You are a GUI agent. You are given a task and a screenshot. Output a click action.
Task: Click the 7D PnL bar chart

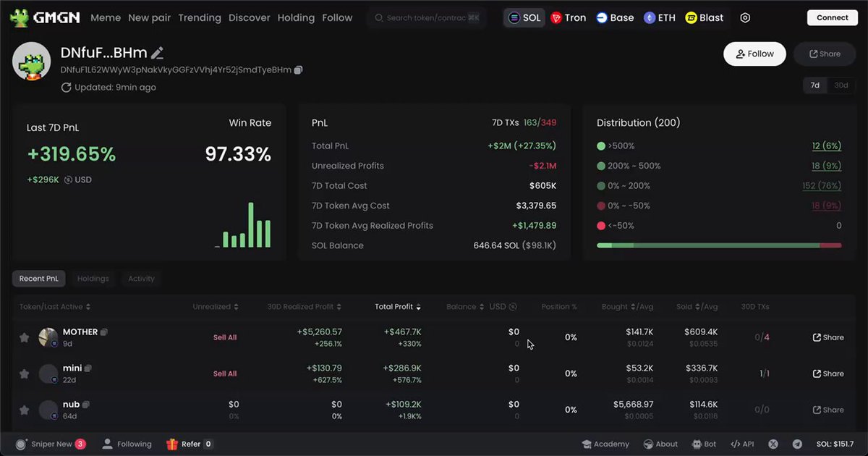point(243,225)
